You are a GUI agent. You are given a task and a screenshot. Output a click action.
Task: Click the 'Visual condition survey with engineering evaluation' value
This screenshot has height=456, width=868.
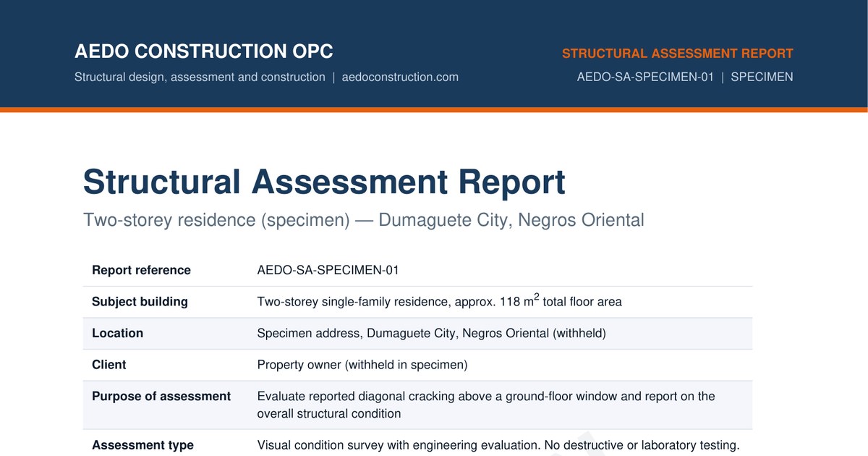point(498,445)
